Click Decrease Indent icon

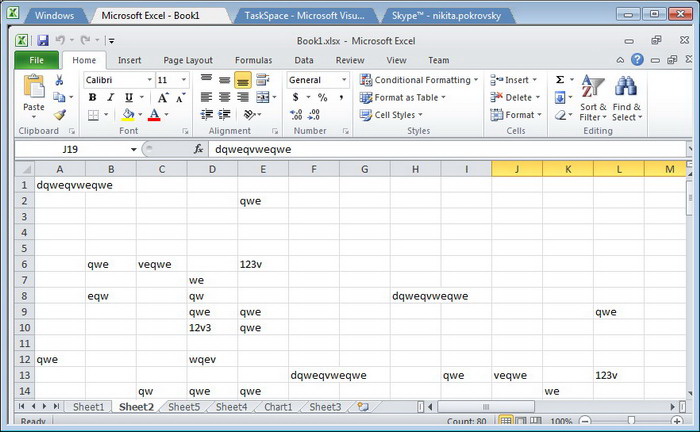[x=206, y=115]
